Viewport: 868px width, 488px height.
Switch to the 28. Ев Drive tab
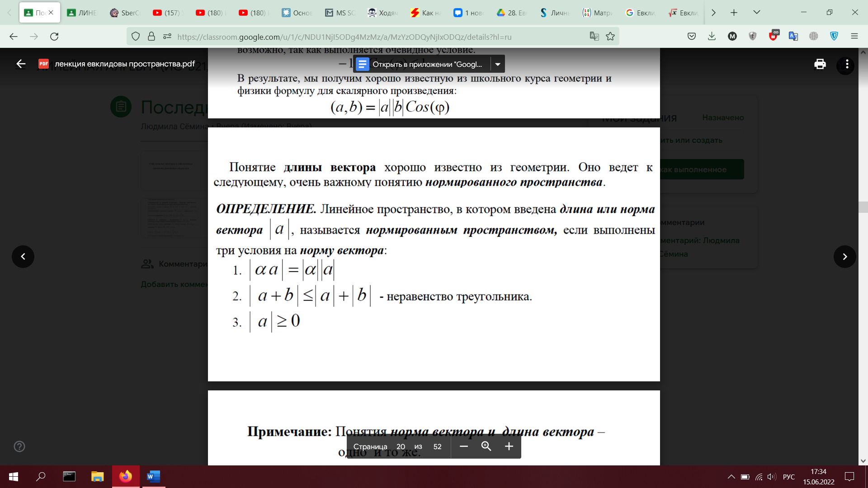point(512,13)
